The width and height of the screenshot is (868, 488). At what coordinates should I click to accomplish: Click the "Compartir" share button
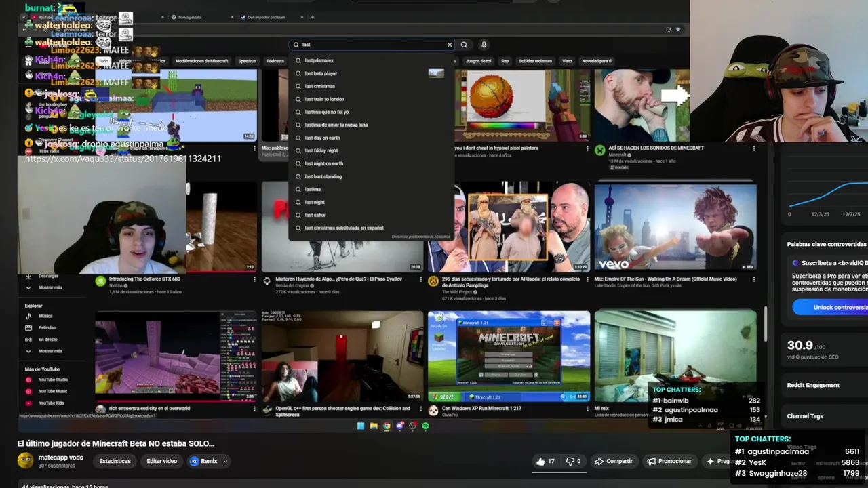(x=614, y=461)
